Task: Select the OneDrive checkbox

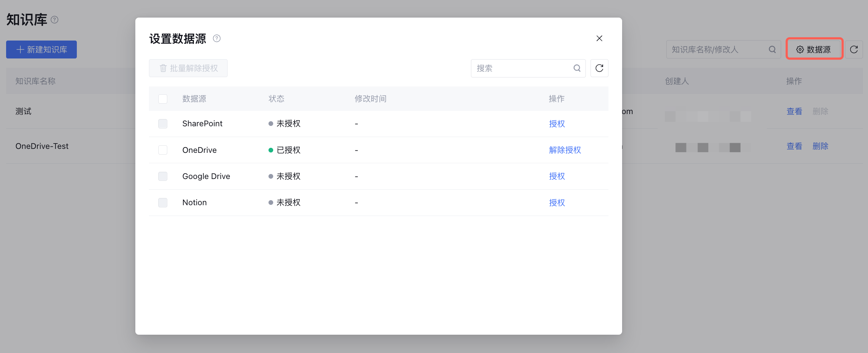Action: [x=163, y=150]
